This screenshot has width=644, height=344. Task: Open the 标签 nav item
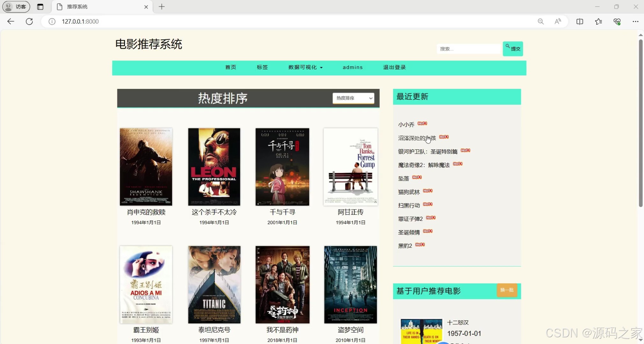[262, 67]
